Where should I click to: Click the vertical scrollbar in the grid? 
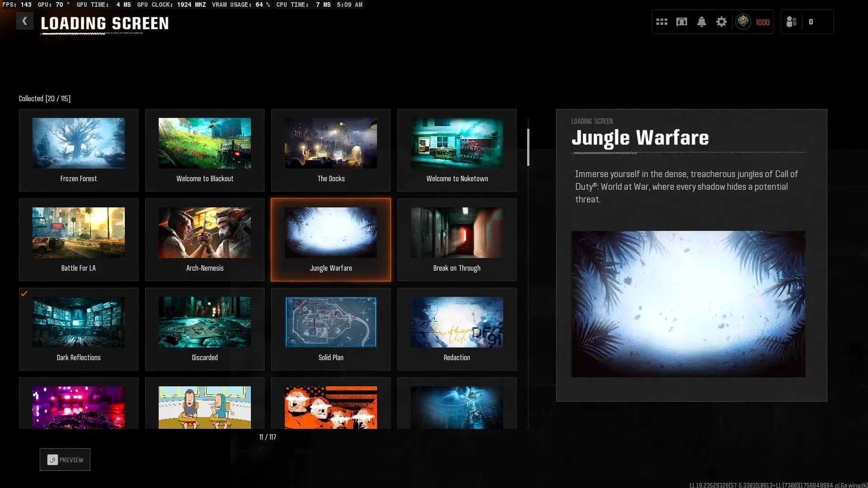tap(528, 147)
